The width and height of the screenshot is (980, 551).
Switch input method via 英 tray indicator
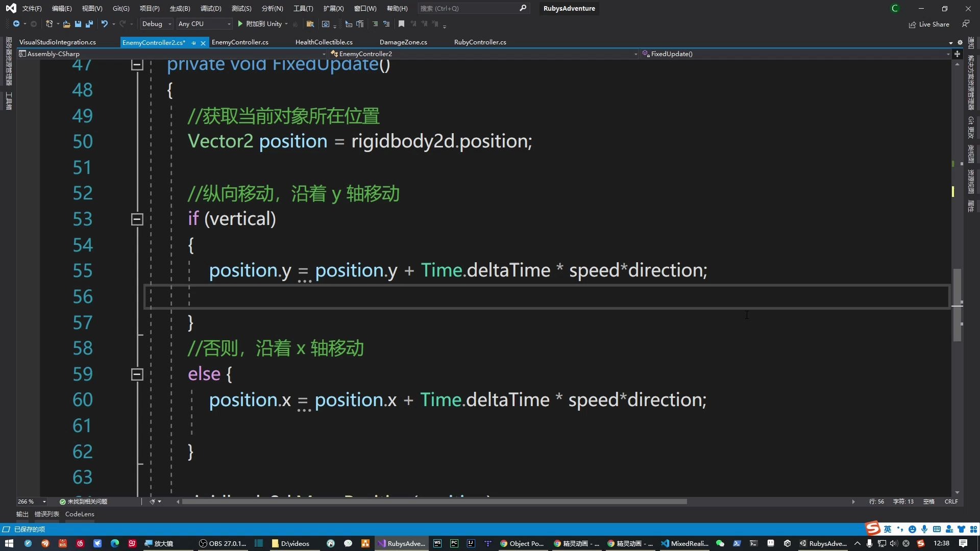888,529
